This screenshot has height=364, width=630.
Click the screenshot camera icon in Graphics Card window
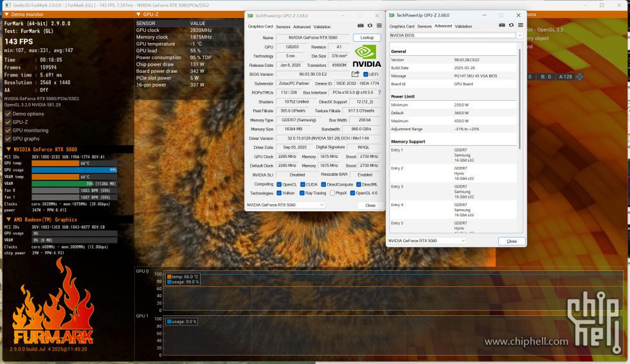(361, 26)
